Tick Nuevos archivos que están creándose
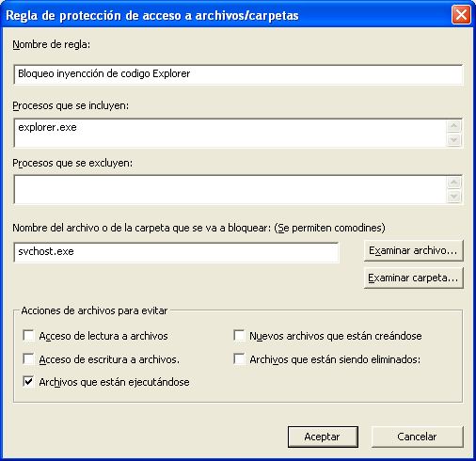Image resolution: width=476 pixels, height=461 pixels. (239, 336)
